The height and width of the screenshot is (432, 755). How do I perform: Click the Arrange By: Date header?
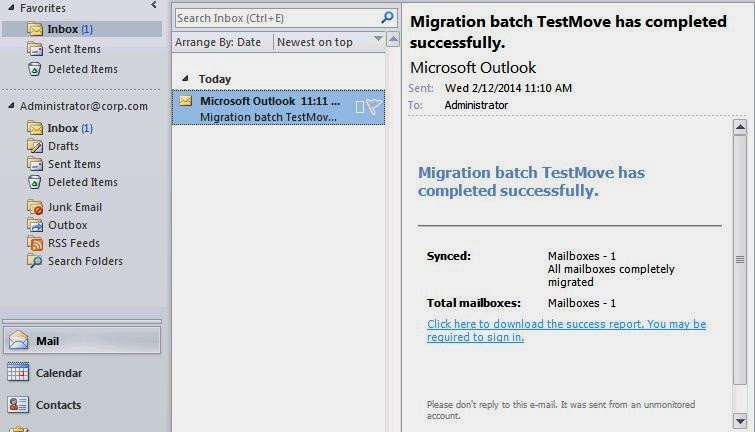click(218, 42)
